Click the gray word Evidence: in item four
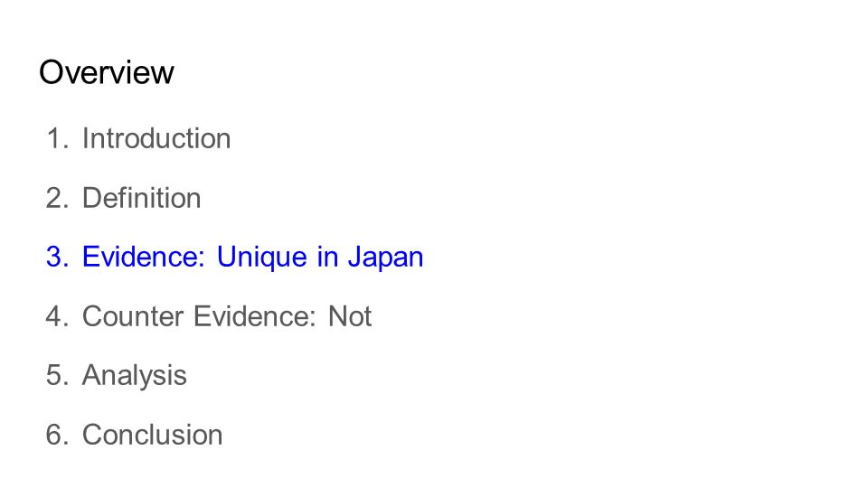 255,316
